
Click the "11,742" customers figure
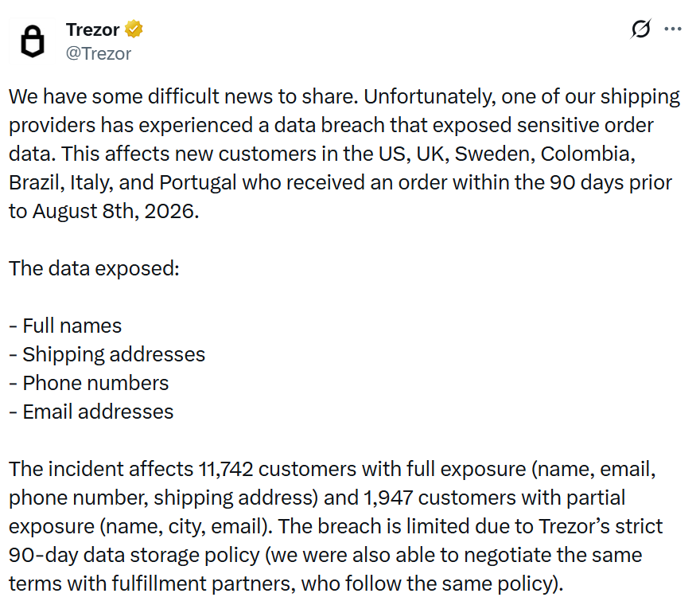pyautogui.click(x=226, y=469)
